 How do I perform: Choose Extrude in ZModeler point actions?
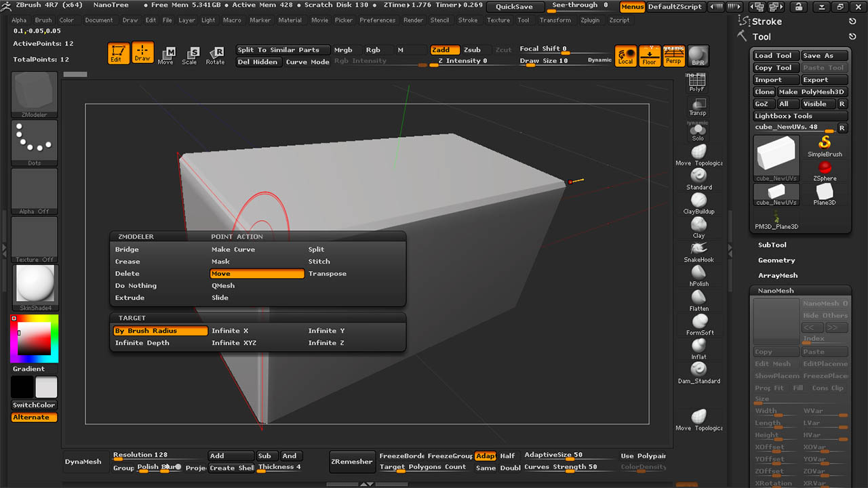pyautogui.click(x=130, y=298)
